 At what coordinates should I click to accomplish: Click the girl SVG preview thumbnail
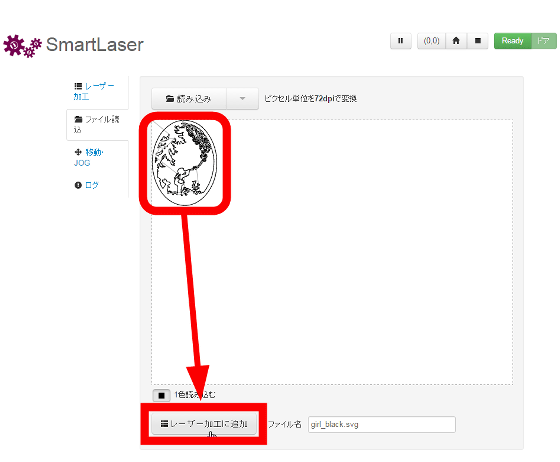pyautogui.click(x=184, y=163)
